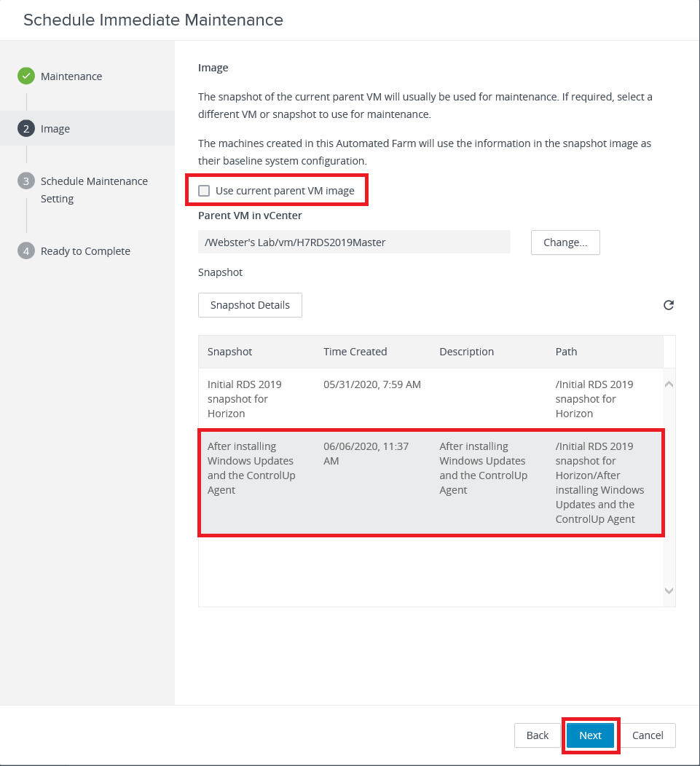Sort by Time Created column header
The height and width of the screenshot is (766, 700).
(355, 352)
